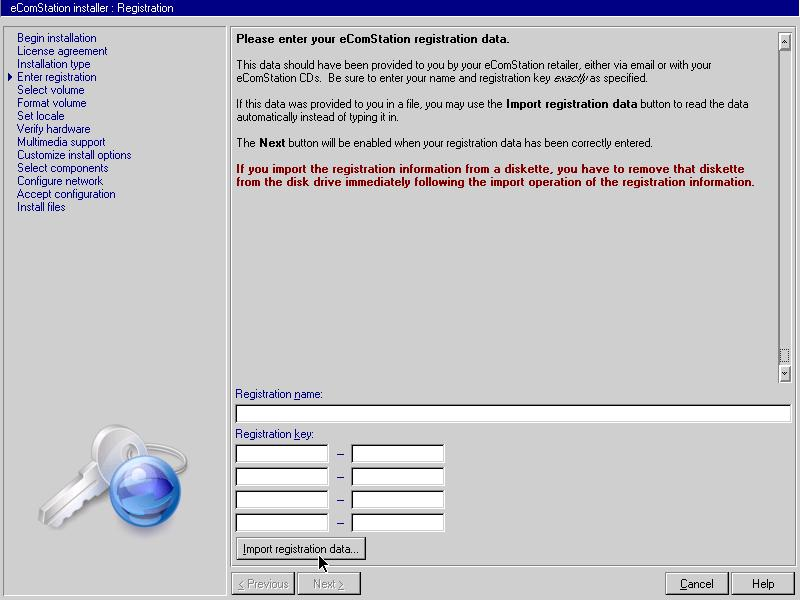The image size is (800, 600).
Task: Select first row left registration key box
Action: (x=282, y=454)
